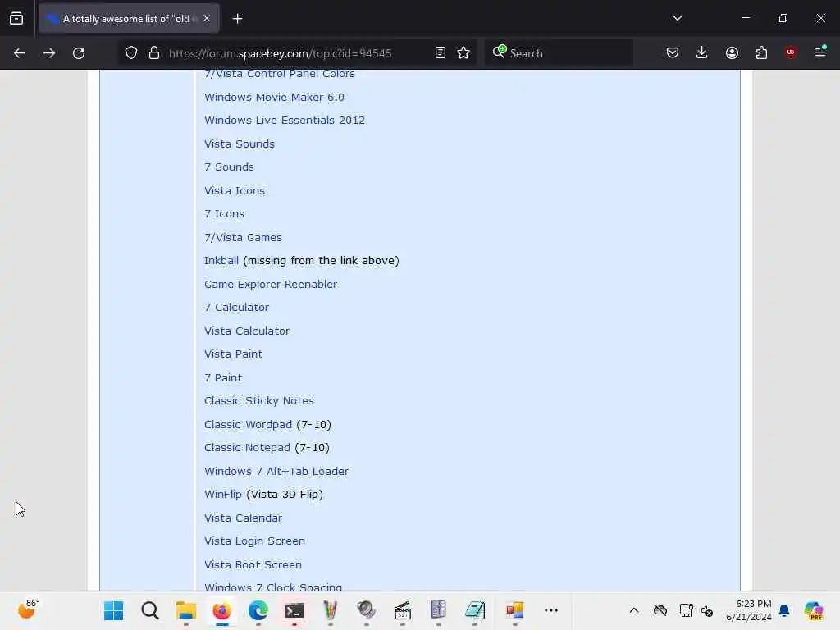Viewport: 840px width, 630px height.
Task: Close the SpaceHey forum tab
Action: 207,18
